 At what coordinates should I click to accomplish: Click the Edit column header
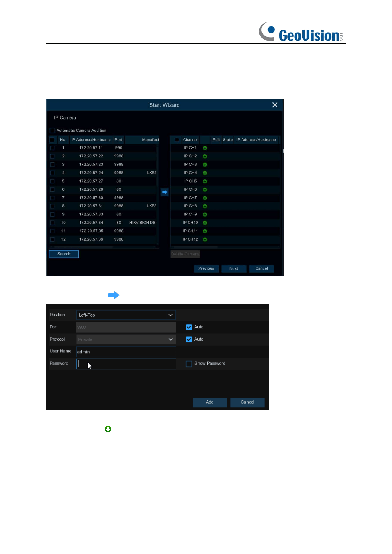pyautogui.click(x=216, y=140)
